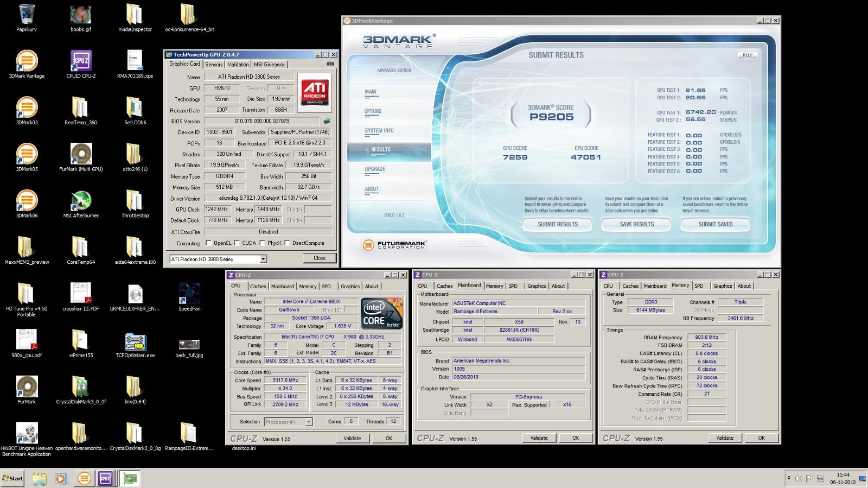Open Windows Explorer from the taskbar
This screenshot has width=868, height=488.
(x=39, y=478)
